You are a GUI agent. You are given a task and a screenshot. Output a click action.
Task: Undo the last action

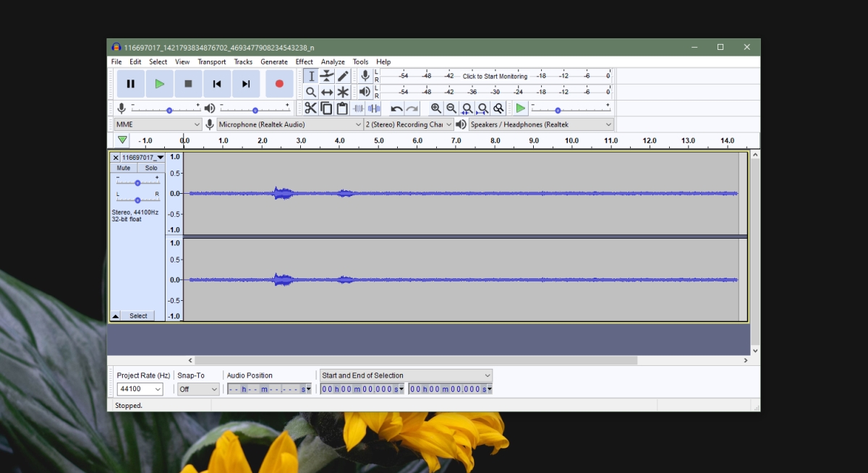396,108
